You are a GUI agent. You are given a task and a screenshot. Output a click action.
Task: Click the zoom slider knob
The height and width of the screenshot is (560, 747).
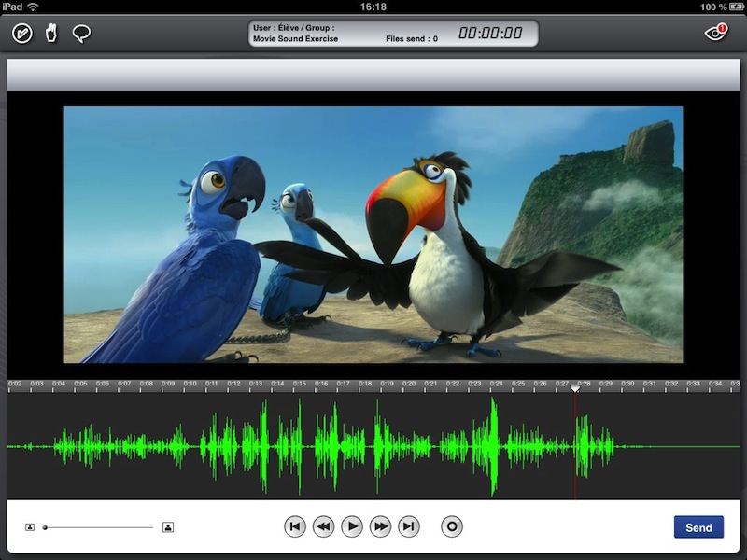[x=45, y=527]
